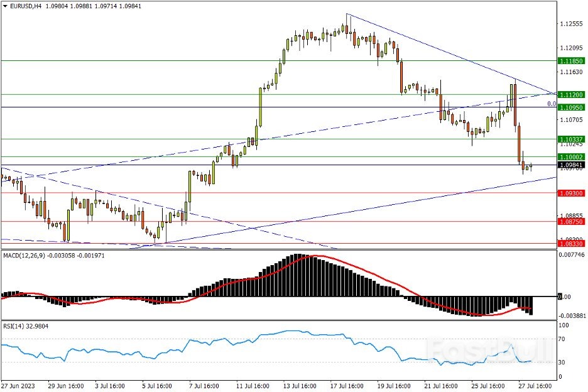
Task: Select the red 1.09300 support level tag
Action: point(571,193)
